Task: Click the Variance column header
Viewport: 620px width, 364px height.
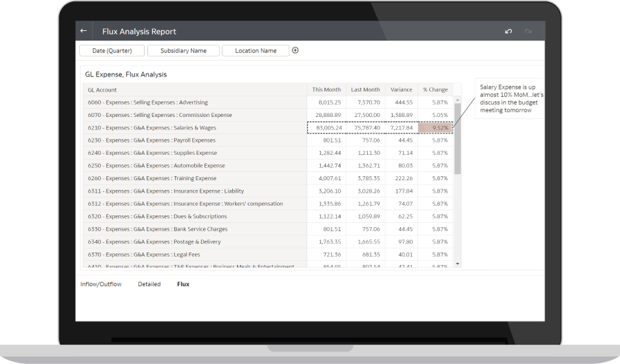Action: (x=401, y=89)
